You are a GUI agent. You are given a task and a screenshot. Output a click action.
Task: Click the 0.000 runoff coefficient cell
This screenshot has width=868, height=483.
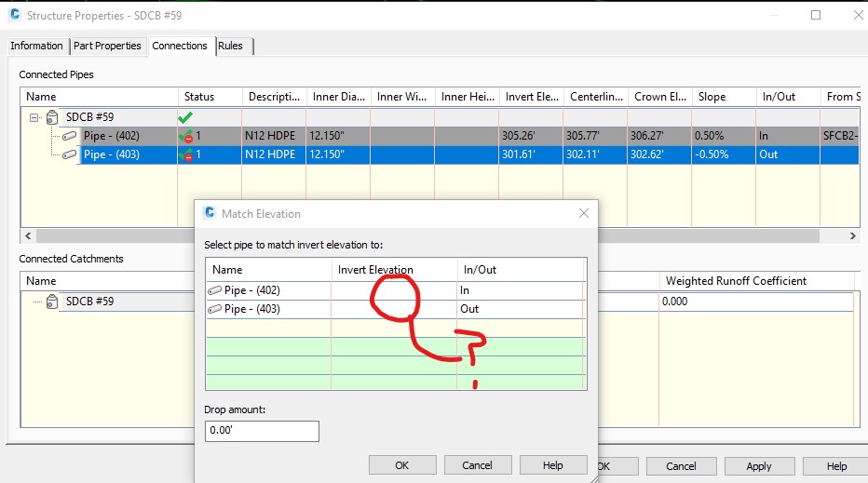coord(756,302)
